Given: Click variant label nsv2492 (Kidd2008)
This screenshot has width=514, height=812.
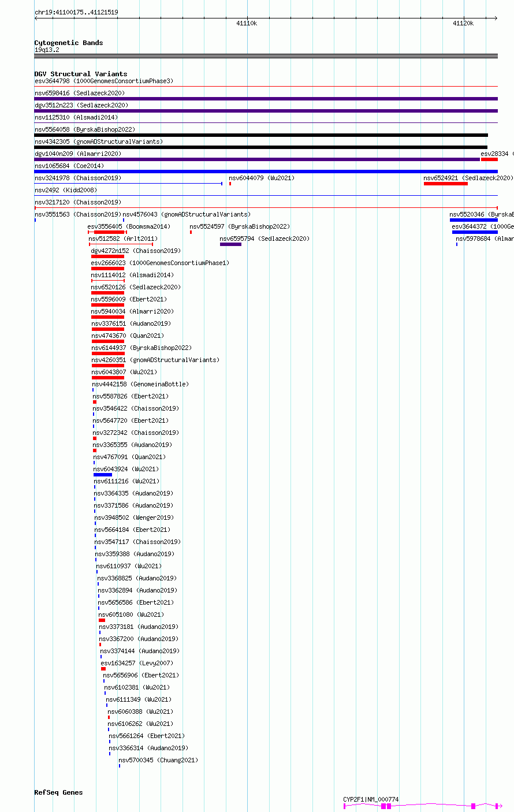Looking at the screenshot, I should [66, 190].
